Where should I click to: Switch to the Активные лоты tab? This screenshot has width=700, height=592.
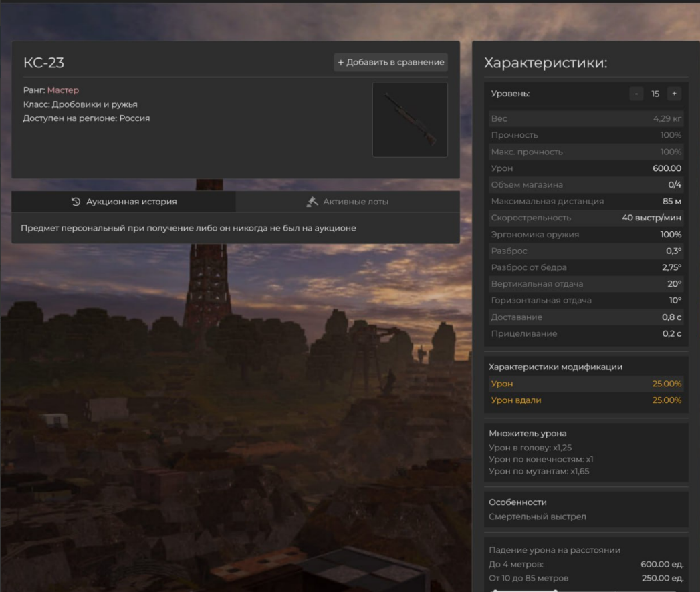348,202
